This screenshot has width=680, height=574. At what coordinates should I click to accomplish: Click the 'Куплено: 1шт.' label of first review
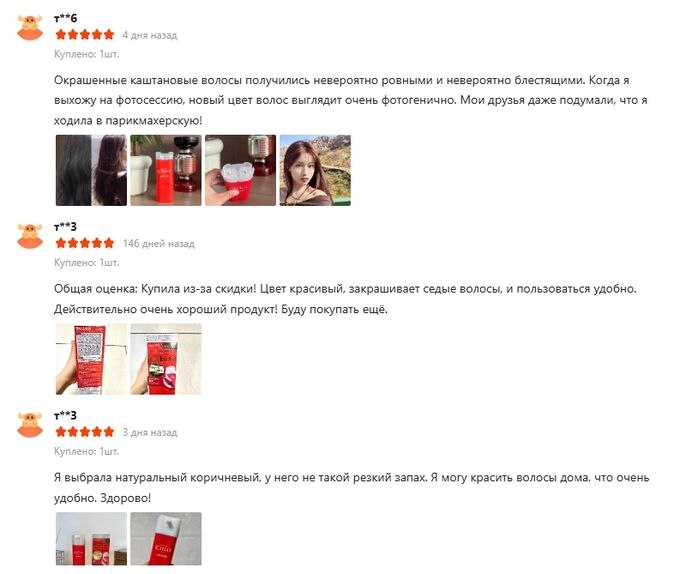[x=87, y=54]
